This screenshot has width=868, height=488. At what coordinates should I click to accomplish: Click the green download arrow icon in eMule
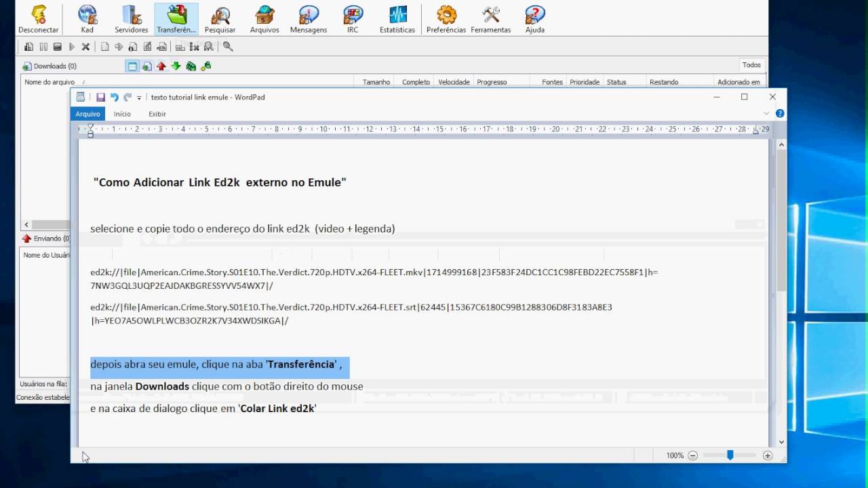click(176, 66)
